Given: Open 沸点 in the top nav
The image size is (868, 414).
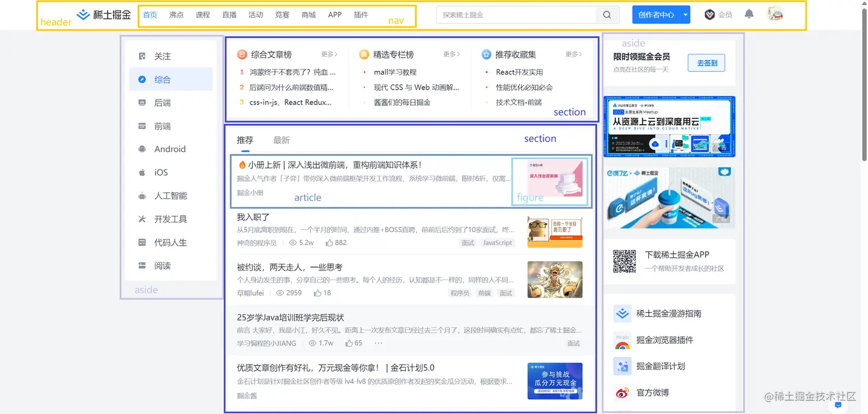Looking at the screenshot, I should click(x=176, y=15).
